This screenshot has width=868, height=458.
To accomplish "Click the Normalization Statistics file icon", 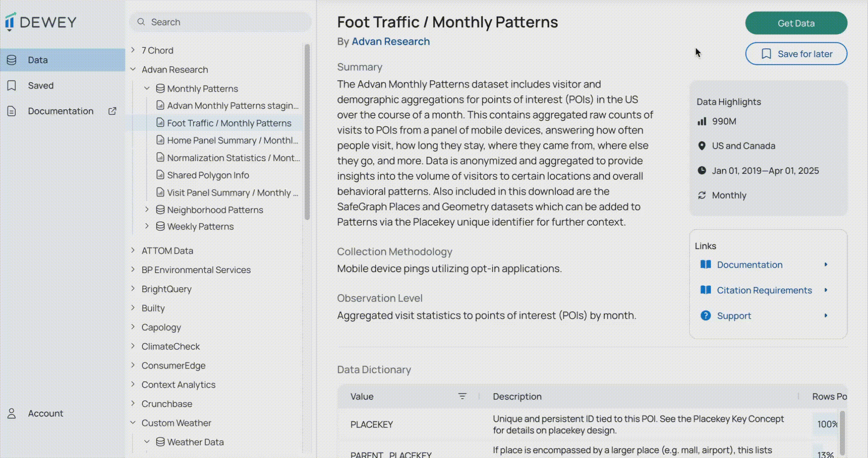I will coord(160,157).
